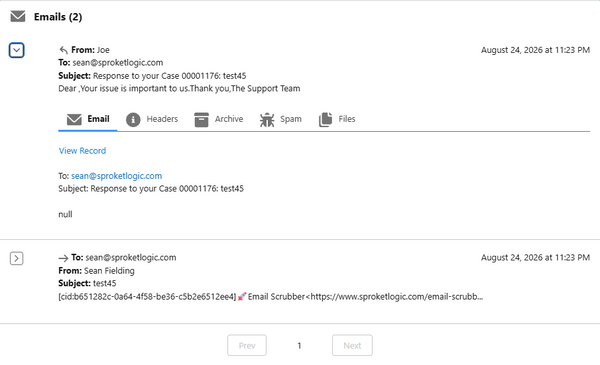Screen dimensions: 600x365
Task: Collapse the email from Joe
Action: click(x=16, y=50)
